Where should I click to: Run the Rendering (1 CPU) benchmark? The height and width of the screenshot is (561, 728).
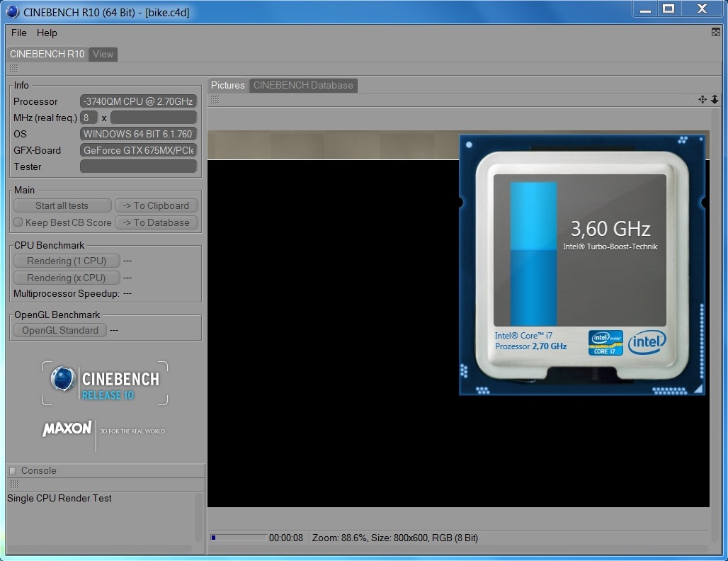(x=67, y=261)
